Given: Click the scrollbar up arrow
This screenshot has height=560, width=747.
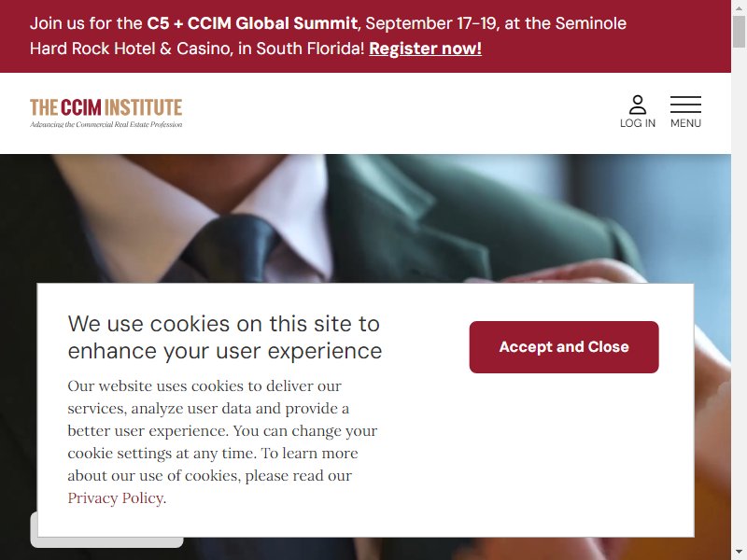Looking at the screenshot, I should pyautogui.click(x=739, y=7).
